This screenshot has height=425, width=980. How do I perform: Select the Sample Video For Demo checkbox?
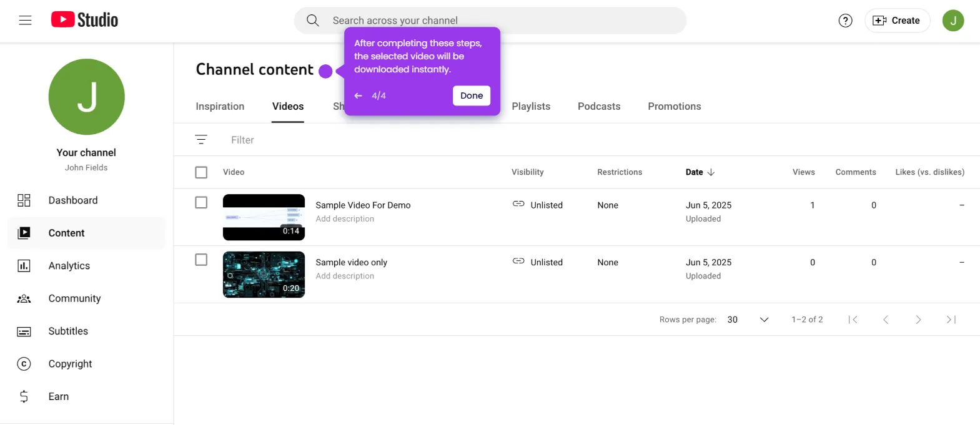point(201,203)
